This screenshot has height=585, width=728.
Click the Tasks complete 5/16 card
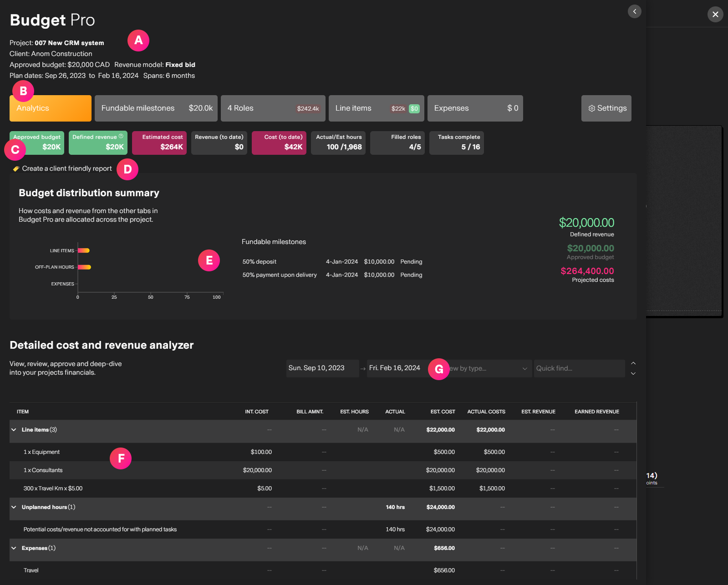457,143
